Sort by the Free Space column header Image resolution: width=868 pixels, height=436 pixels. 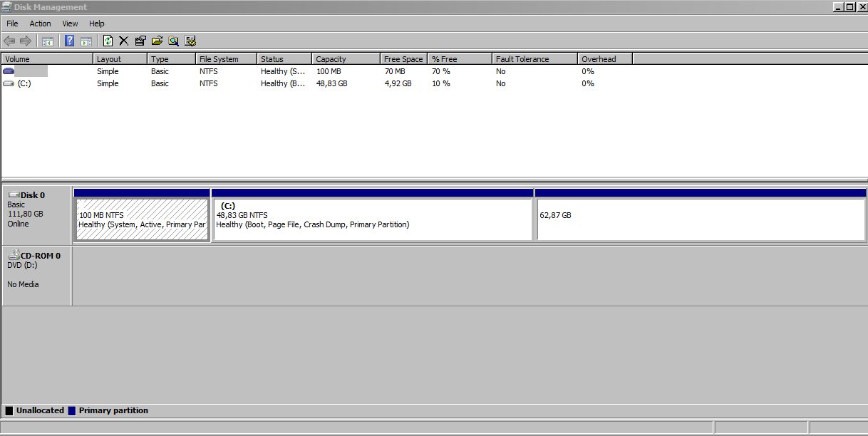(x=403, y=59)
